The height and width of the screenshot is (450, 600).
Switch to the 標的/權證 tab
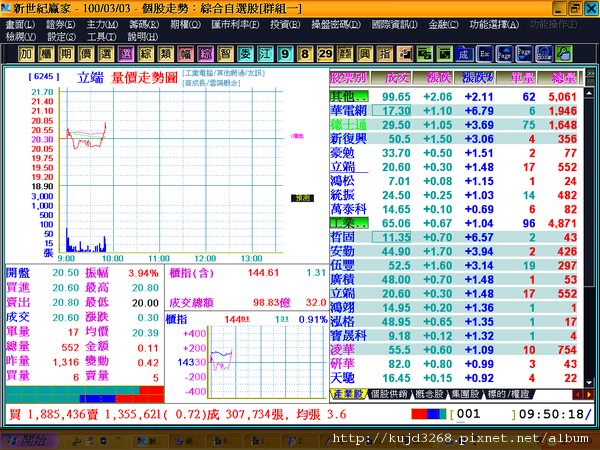[x=508, y=394]
